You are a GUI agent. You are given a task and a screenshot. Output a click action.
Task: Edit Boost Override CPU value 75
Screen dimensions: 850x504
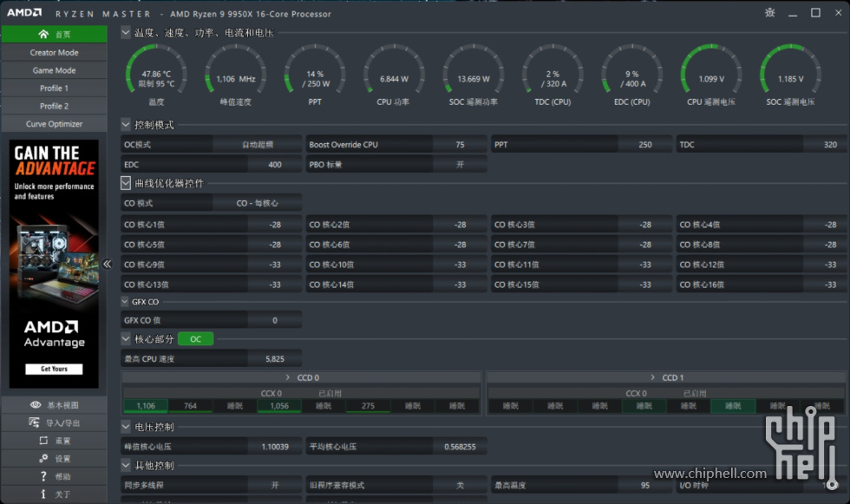click(x=460, y=145)
